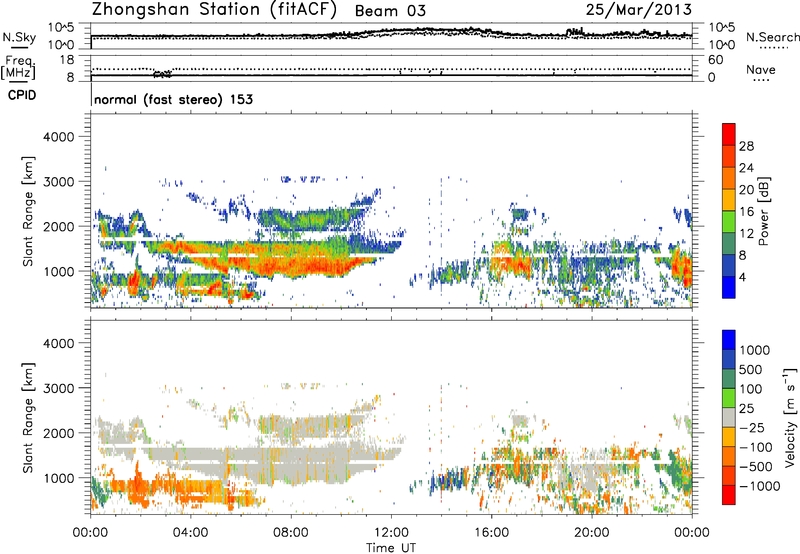The height and width of the screenshot is (554, 800).
Task: Click the Velocity [m s-1] colorbar title
Action: pyautogui.click(x=790, y=417)
